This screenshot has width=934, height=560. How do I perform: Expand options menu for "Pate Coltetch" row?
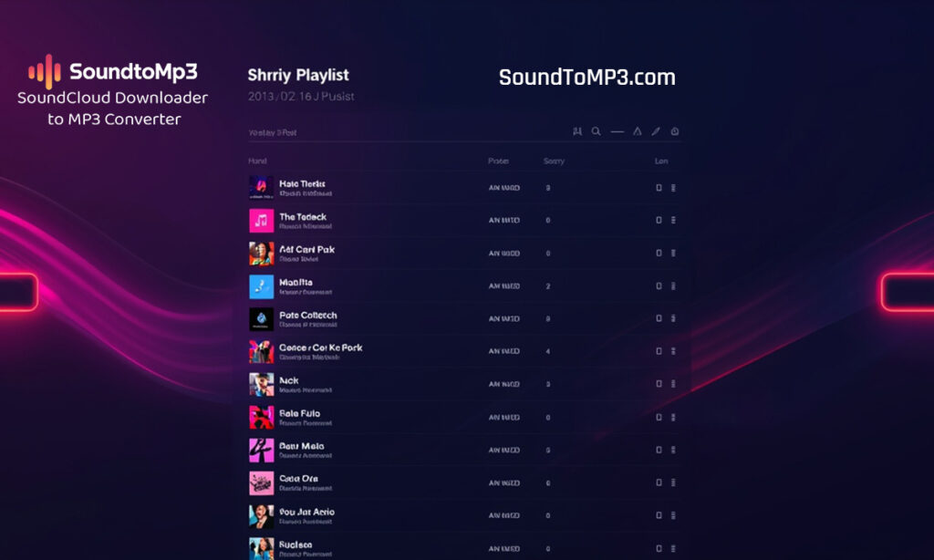(x=673, y=319)
